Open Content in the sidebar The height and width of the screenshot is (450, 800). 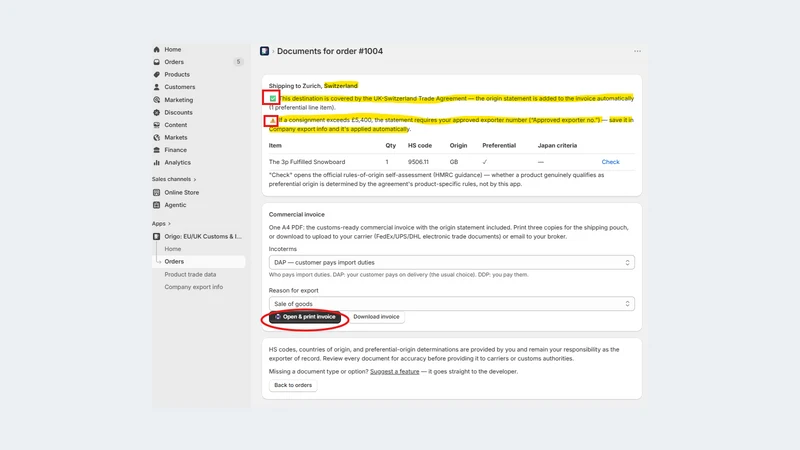pos(176,125)
